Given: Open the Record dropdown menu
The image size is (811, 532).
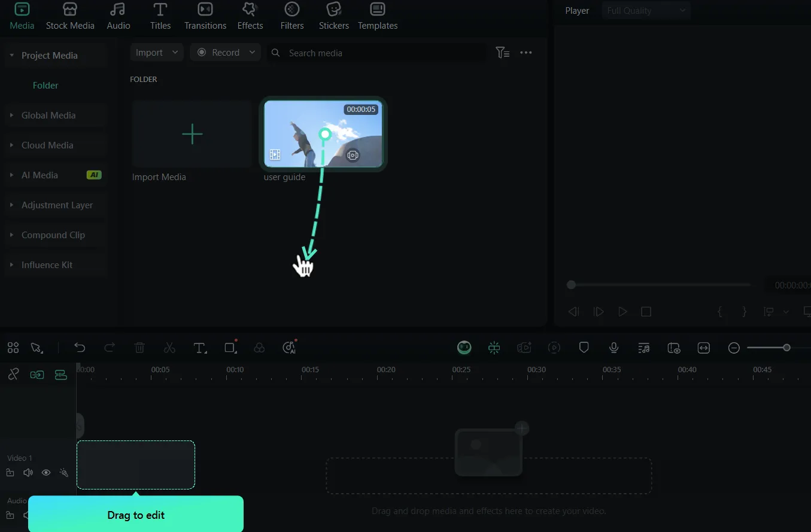Looking at the screenshot, I should [226, 53].
